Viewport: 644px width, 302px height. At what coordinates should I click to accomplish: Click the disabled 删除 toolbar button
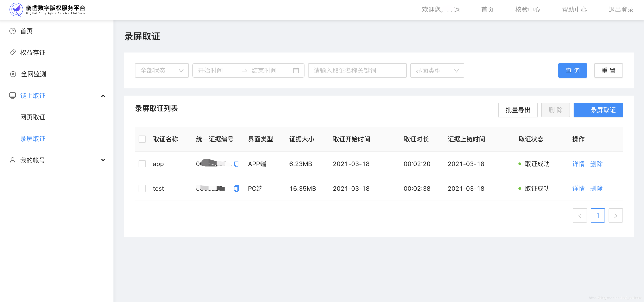pyautogui.click(x=555, y=110)
